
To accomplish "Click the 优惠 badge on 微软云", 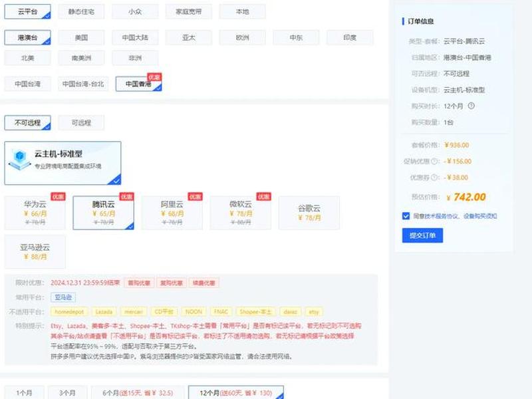I will [263, 196].
